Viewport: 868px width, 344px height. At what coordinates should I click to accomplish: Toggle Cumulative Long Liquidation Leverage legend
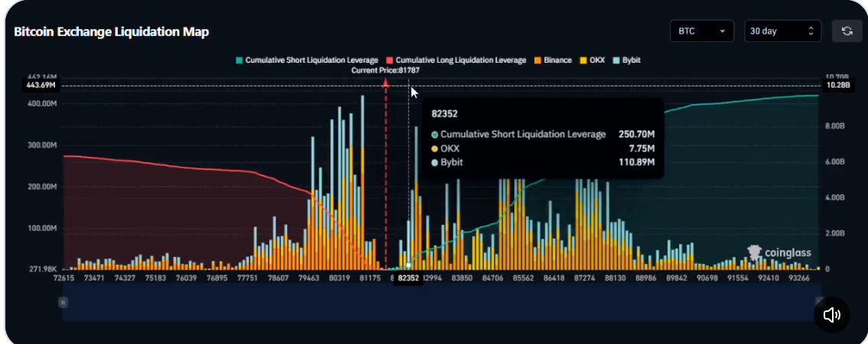tap(456, 60)
